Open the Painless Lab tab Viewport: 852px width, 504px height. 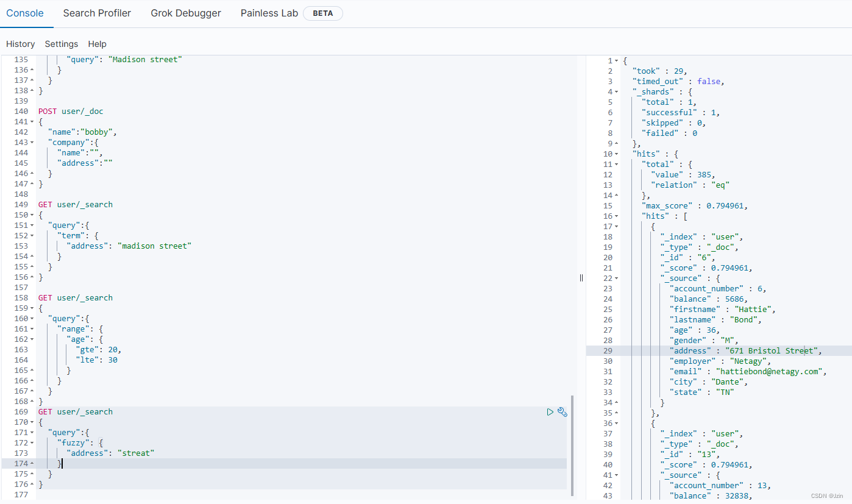(269, 13)
